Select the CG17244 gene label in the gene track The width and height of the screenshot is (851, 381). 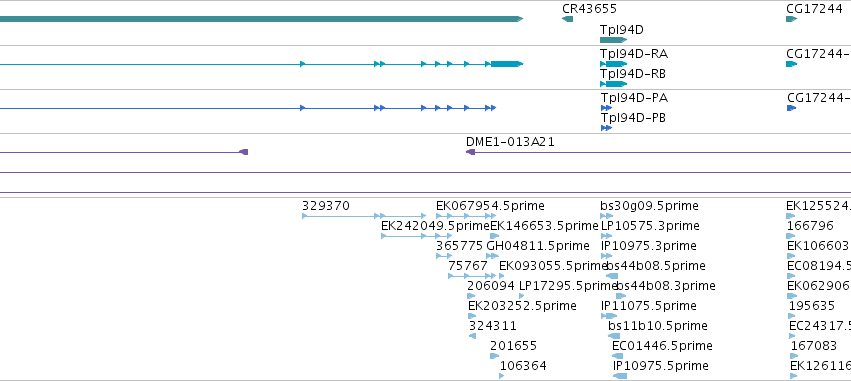[814, 9]
